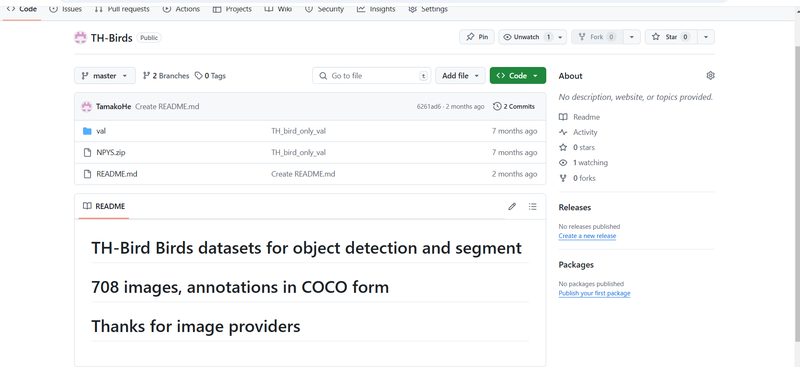Open the Add file dropdown
Viewport: 800px width, 367px height.
(460, 76)
